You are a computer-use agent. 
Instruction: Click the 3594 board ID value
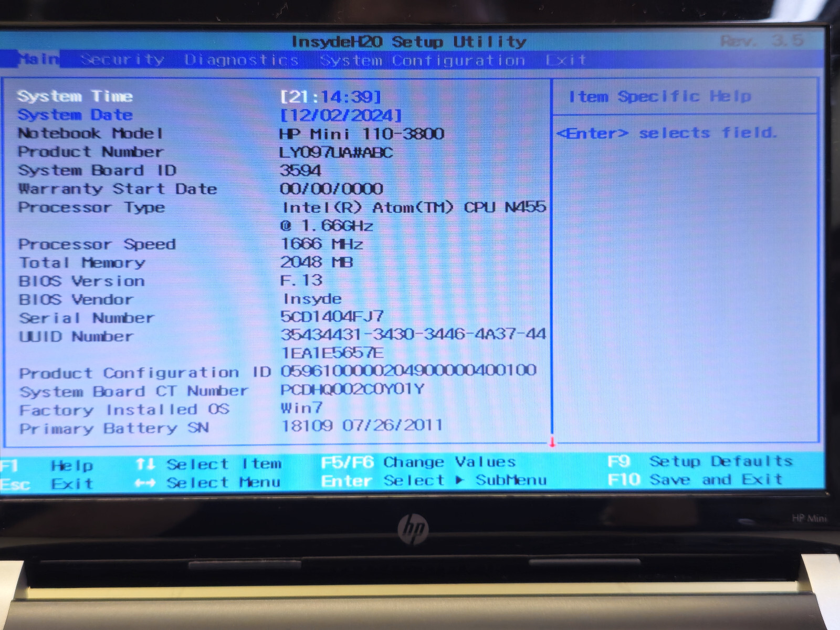(x=300, y=171)
